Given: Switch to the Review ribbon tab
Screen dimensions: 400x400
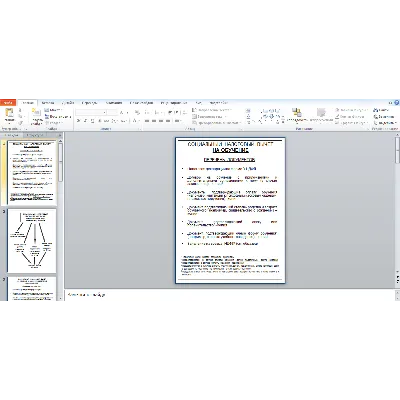Looking at the screenshot, I should coord(173,103).
